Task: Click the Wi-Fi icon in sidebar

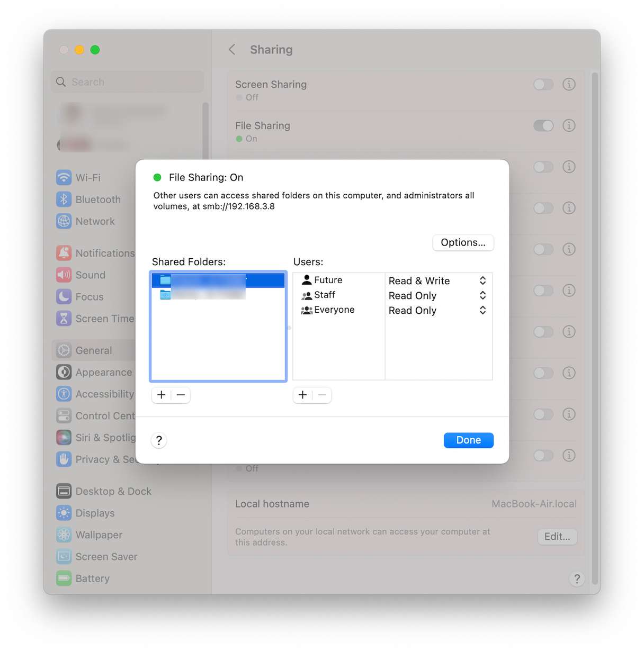Action: pos(64,177)
